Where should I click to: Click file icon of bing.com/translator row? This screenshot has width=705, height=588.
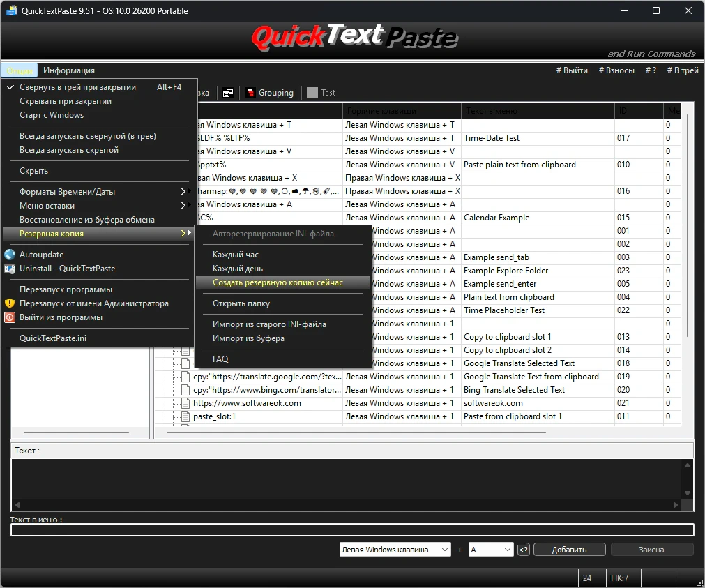coord(185,390)
